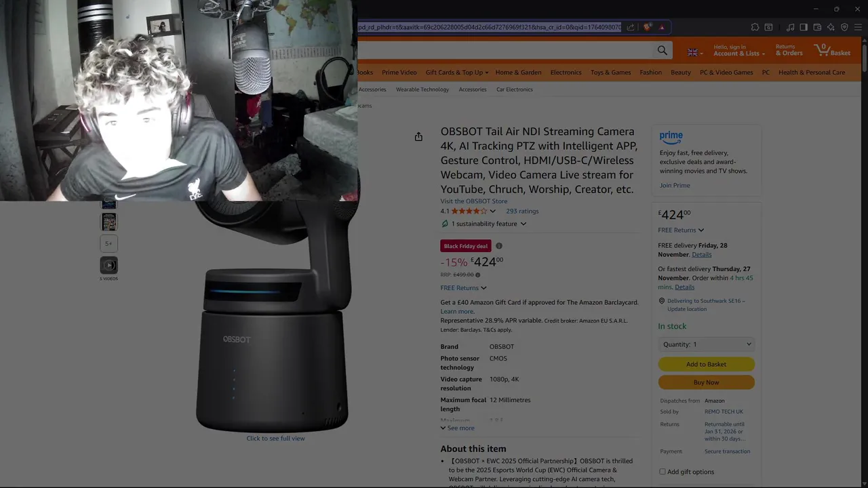
Task: Open Details link for fastest delivery
Action: [684, 287]
